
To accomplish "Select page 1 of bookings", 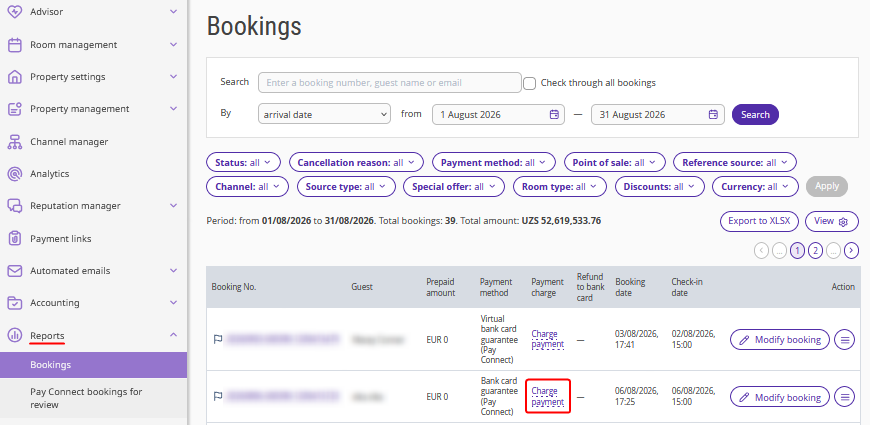I will pyautogui.click(x=797, y=251).
